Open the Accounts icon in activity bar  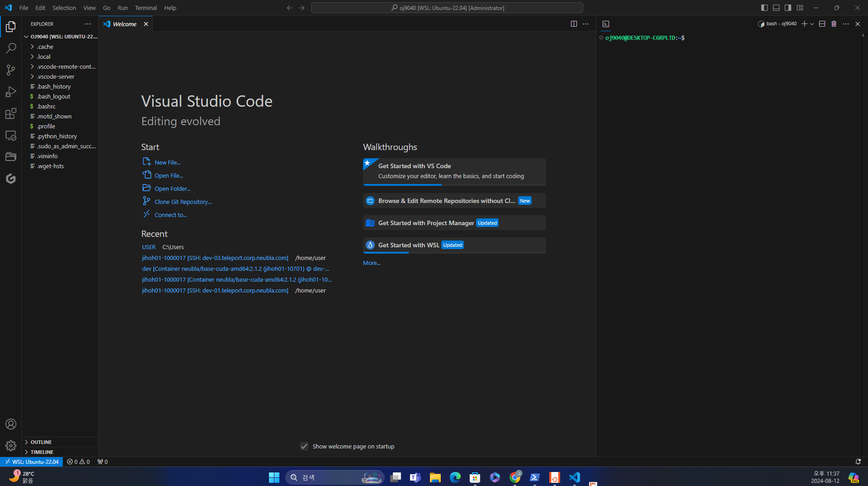pos(11,424)
